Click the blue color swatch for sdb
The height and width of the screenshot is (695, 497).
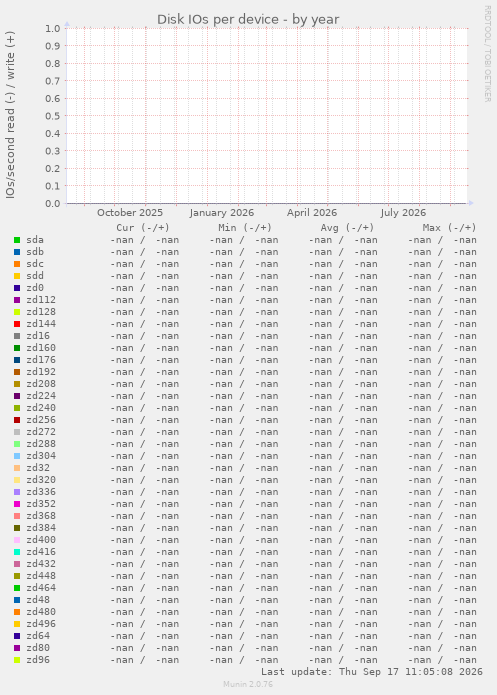pyautogui.click(x=17, y=252)
